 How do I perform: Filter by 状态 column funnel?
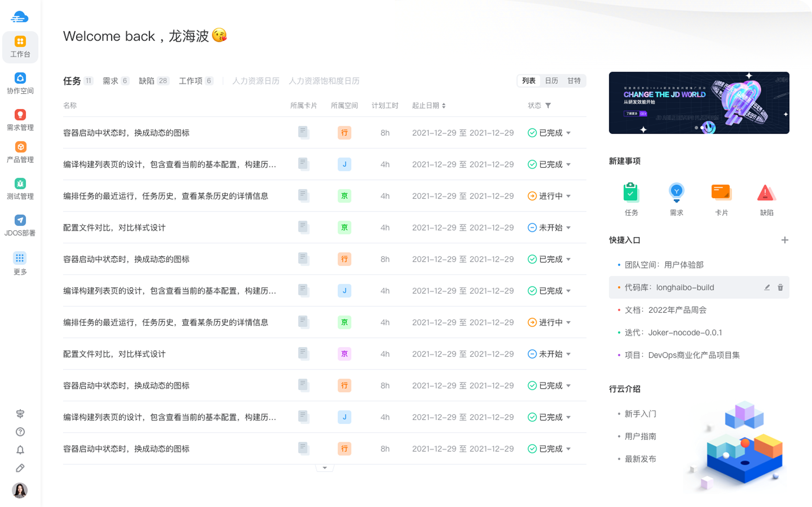point(548,106)
